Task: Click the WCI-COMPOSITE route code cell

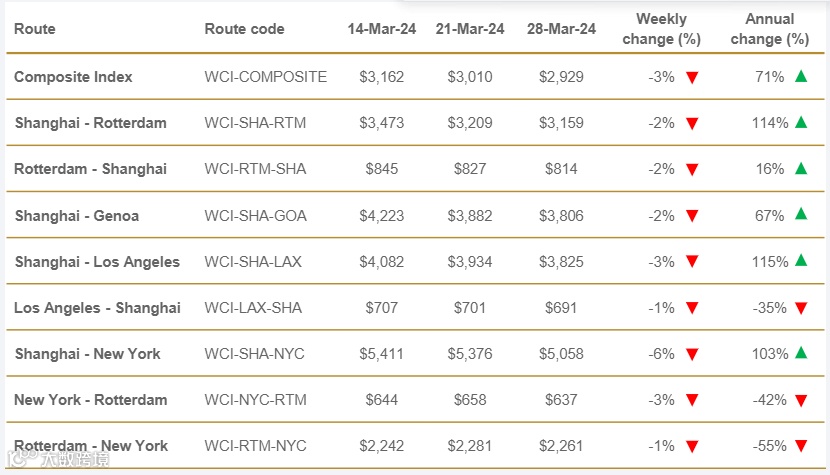Action: 266,77
